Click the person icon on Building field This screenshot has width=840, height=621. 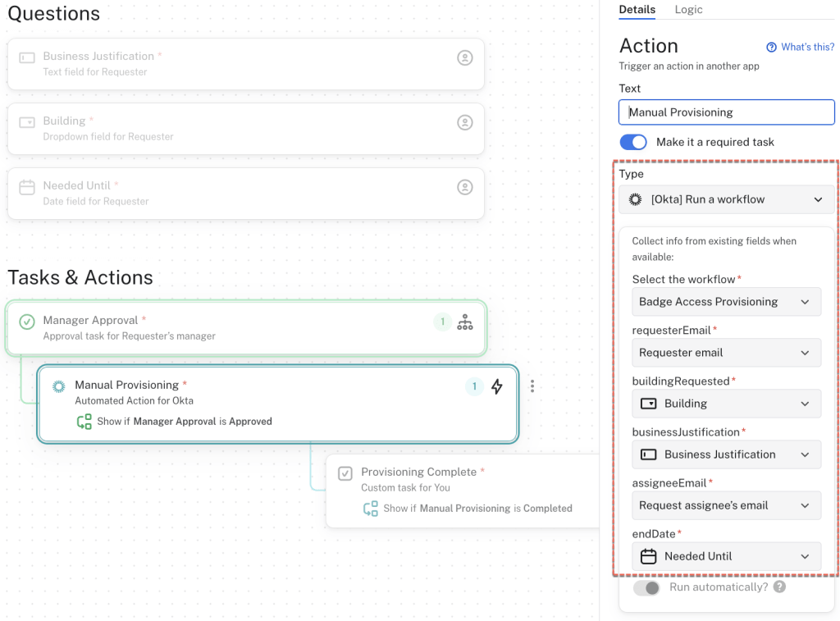(465, 122)
